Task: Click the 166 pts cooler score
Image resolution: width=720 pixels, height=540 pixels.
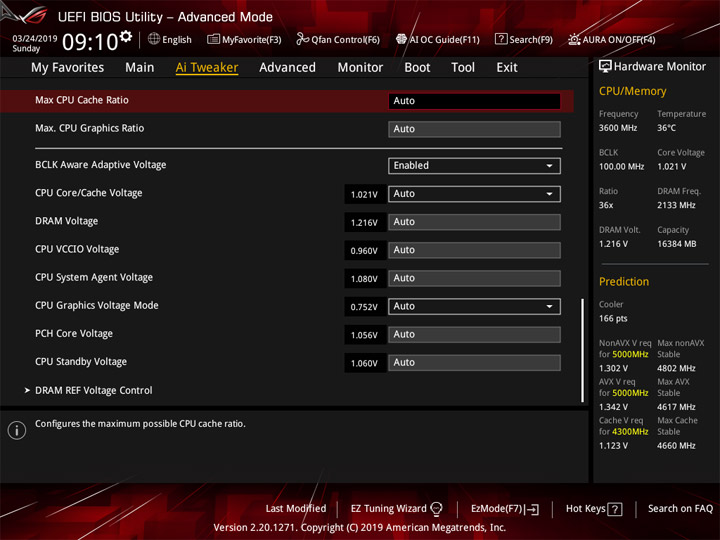Action: 613,318
